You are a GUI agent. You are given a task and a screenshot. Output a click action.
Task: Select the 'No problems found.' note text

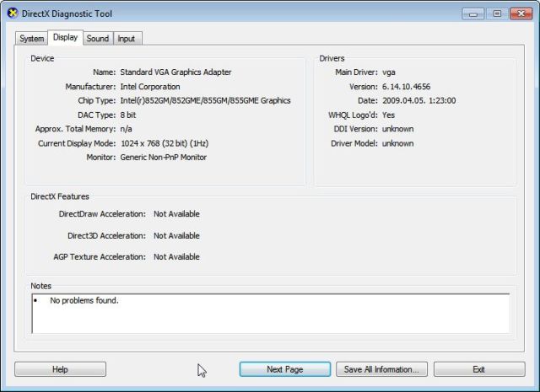tap(84, 300)
